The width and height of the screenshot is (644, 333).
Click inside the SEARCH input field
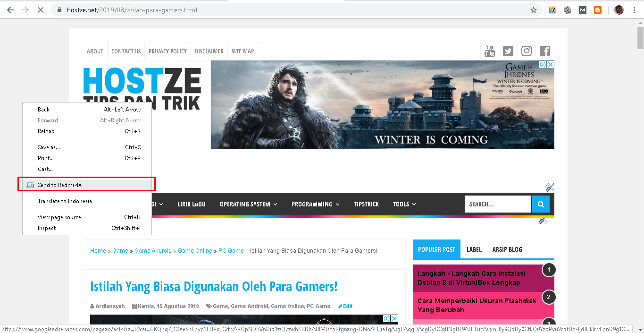495,204
